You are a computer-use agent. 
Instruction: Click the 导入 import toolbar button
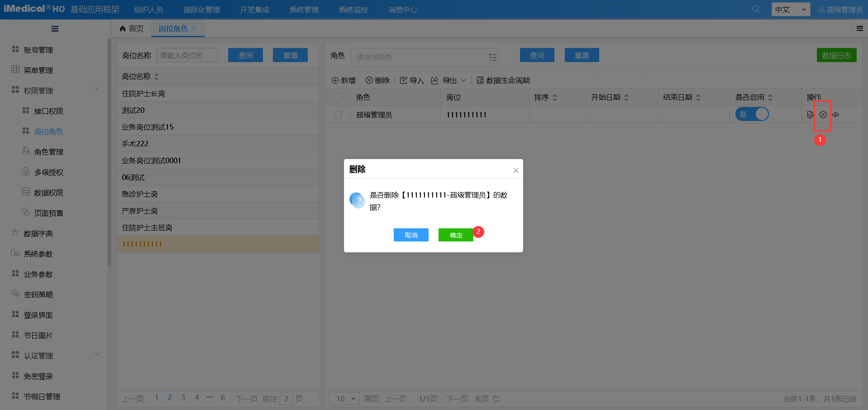click(412, 80)
